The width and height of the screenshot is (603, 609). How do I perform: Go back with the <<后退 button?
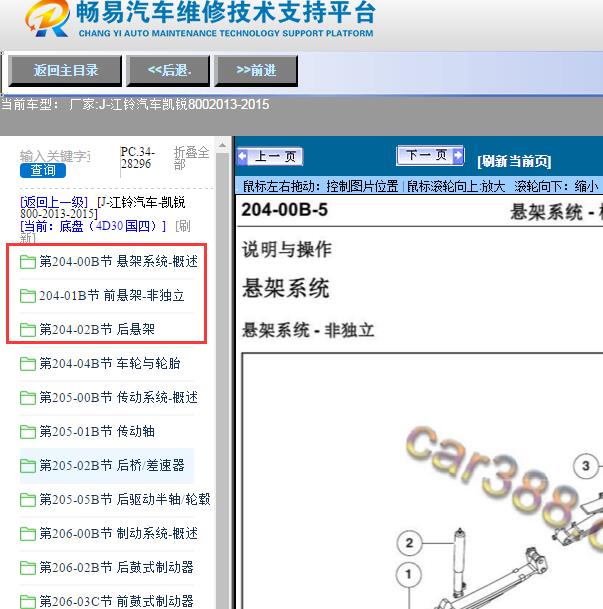pos(168,71)
